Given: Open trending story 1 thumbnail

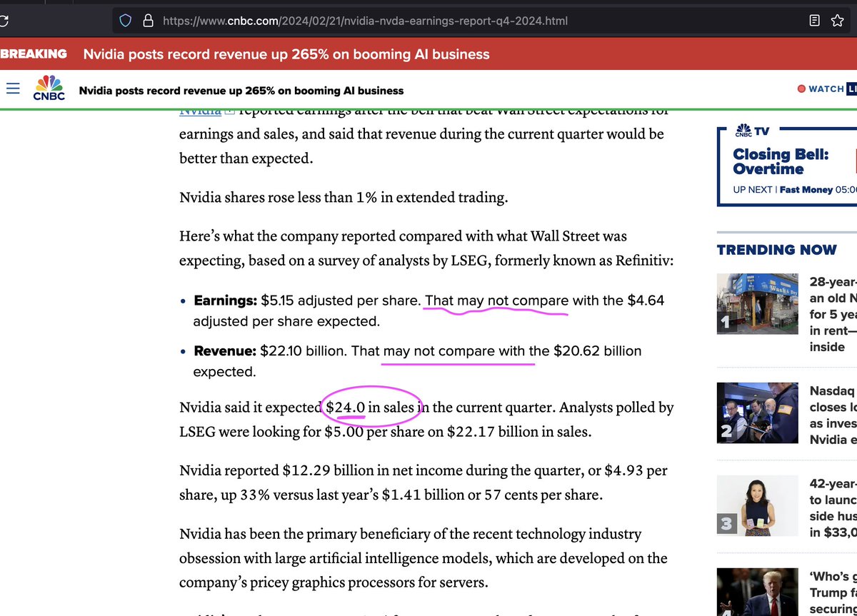Looking at the screenshot, I should click(x=757, y=304).
